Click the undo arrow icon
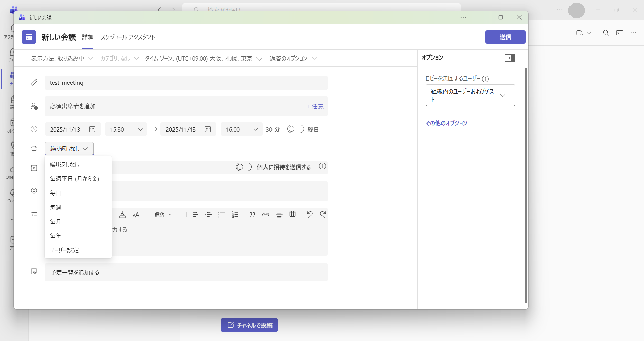 [309, 214]
